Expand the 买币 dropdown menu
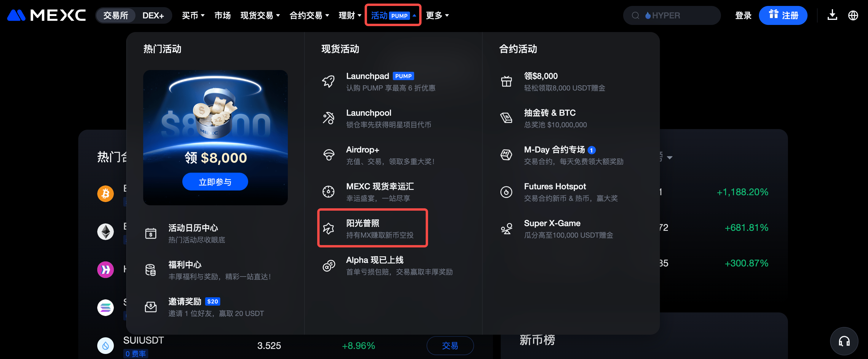Viewport: 868px width, 359px height. pos(193,15)
